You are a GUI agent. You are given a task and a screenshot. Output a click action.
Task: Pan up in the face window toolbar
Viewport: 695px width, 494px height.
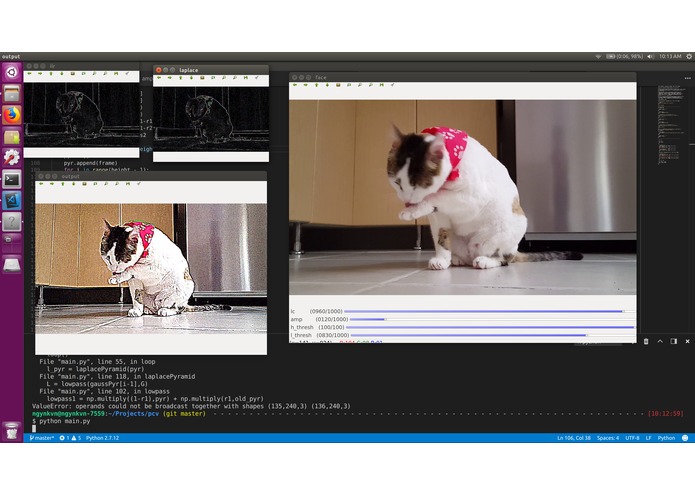point(316,85)
